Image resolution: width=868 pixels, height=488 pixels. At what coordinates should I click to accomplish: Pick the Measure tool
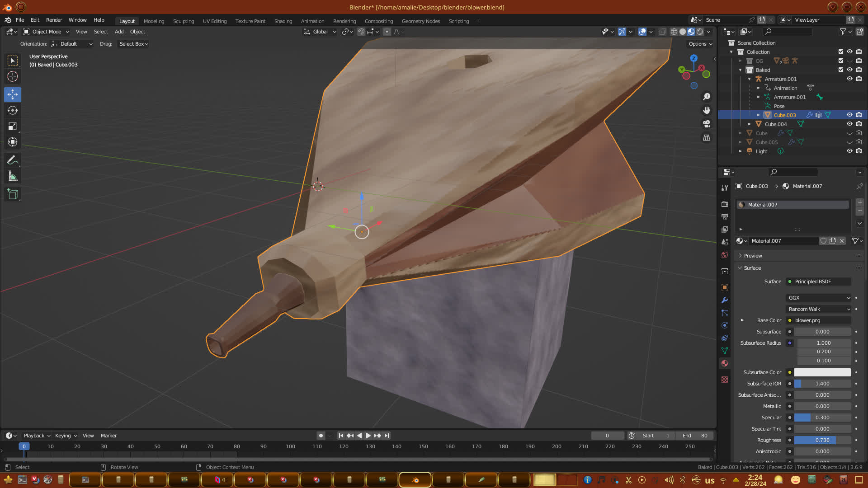pyautogui.click(x=13, y=177)
